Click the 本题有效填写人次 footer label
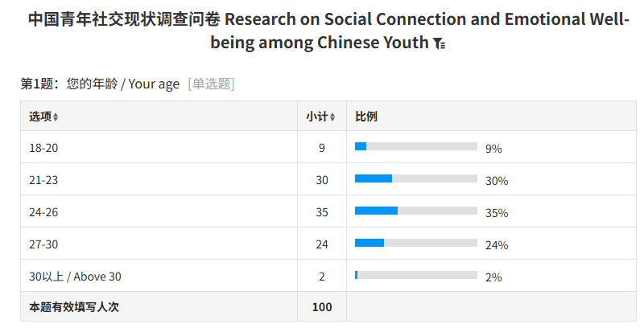 coord(74,306)
